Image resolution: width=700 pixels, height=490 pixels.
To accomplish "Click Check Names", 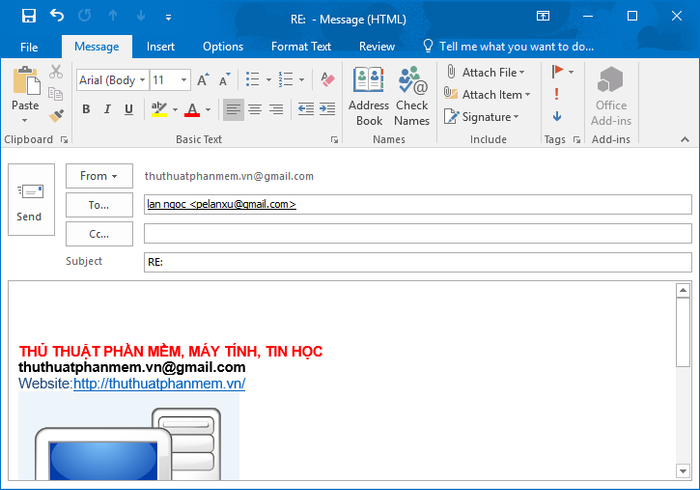I will pos(412,96).
